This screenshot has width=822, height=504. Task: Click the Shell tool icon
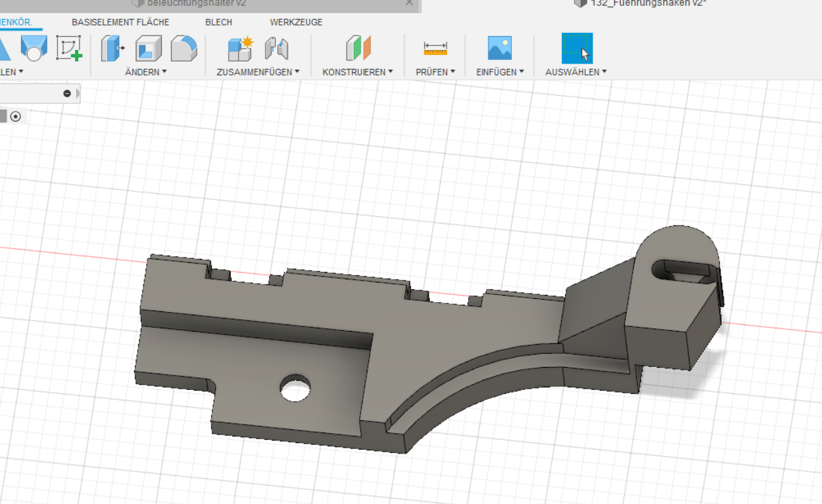click(148, 48)
